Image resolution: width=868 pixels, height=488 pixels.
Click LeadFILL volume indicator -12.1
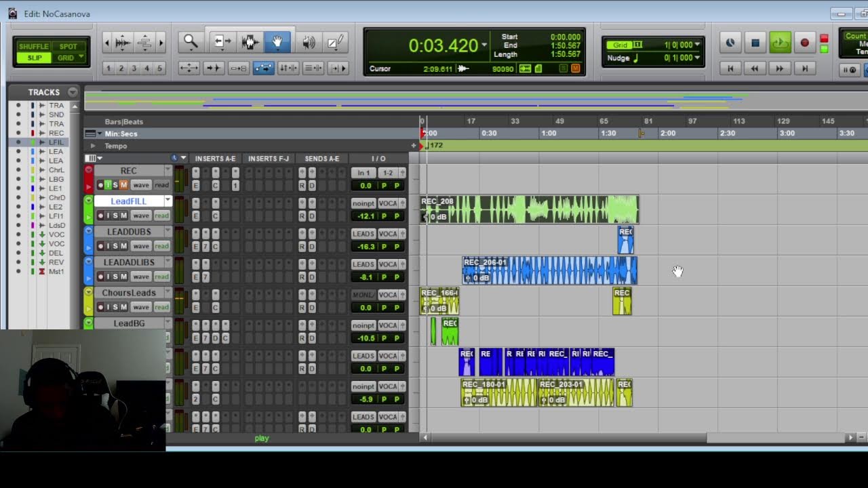coord(366,216)
